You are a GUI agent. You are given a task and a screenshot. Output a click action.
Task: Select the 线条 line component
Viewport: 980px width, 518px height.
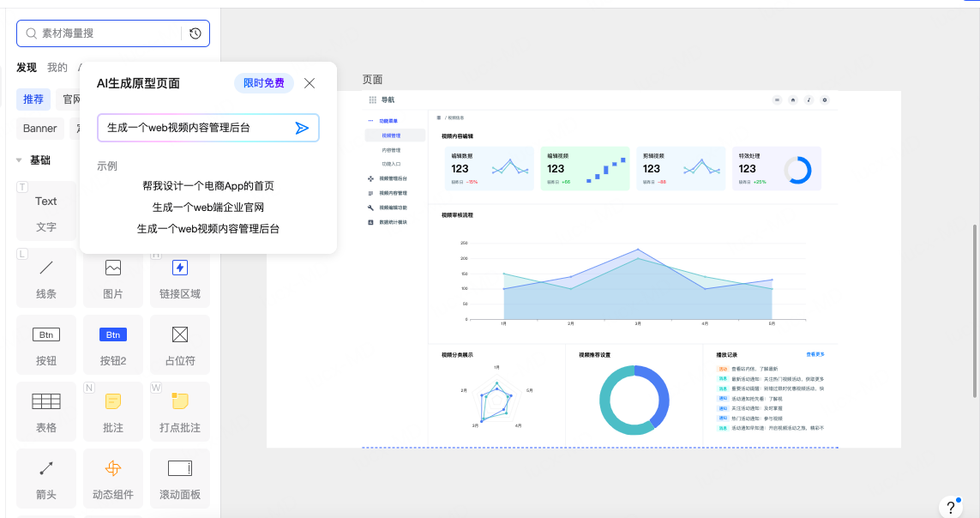[46, 278]
